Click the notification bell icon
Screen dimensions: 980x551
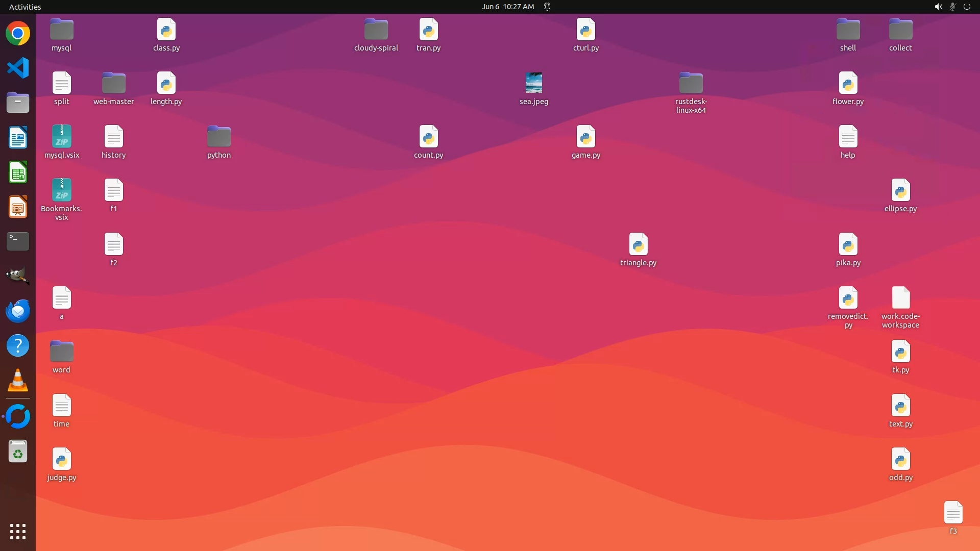point(547,7)
